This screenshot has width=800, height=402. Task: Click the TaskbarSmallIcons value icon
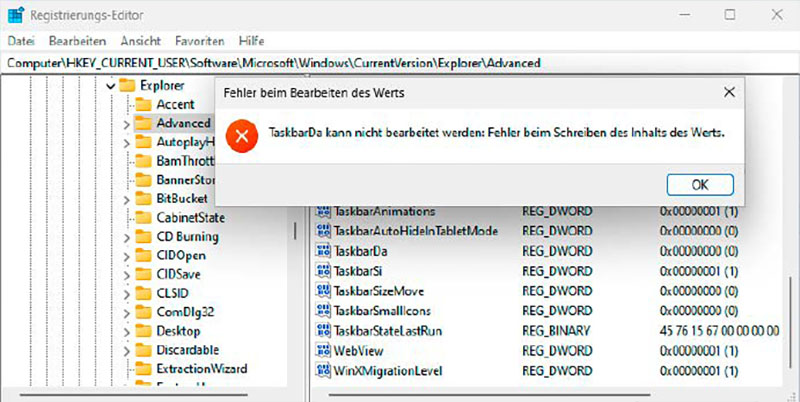323,310
